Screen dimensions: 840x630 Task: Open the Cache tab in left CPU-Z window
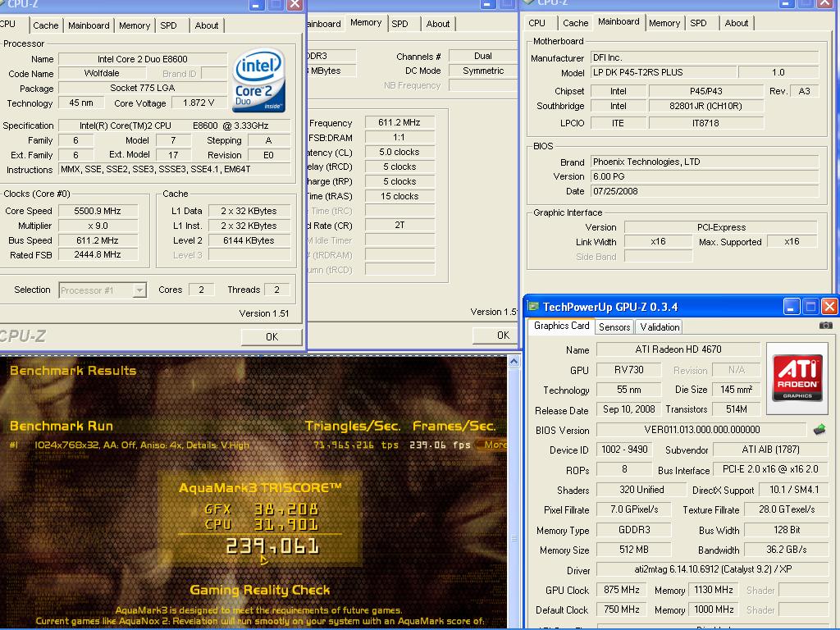coord(46,25)
